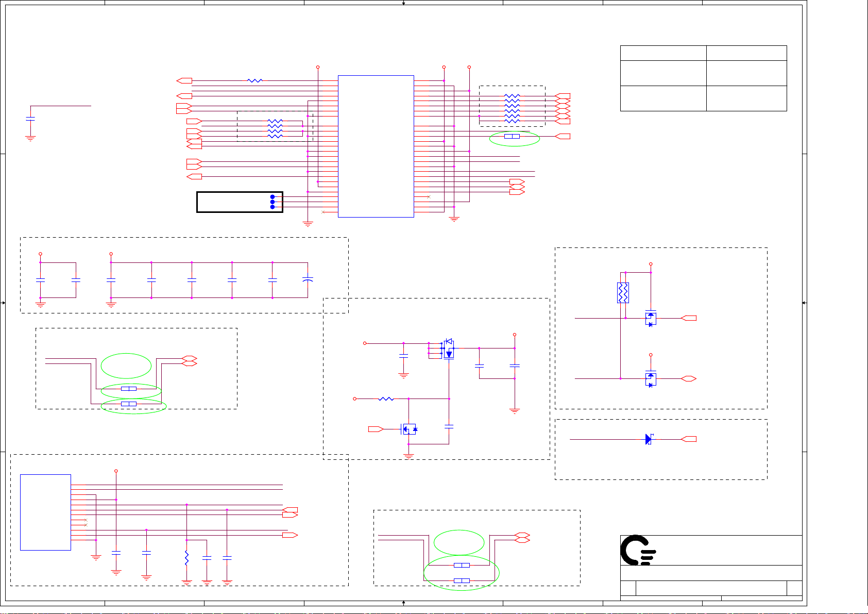The width and height of the screenshot is (868, 614).
Task: Select the lower MOSFET feeding the hexagonal port
Action: [651, 379]
